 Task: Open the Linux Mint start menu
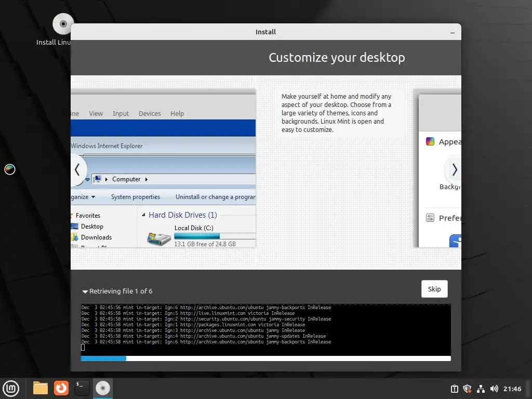click(x=11, y=388)
